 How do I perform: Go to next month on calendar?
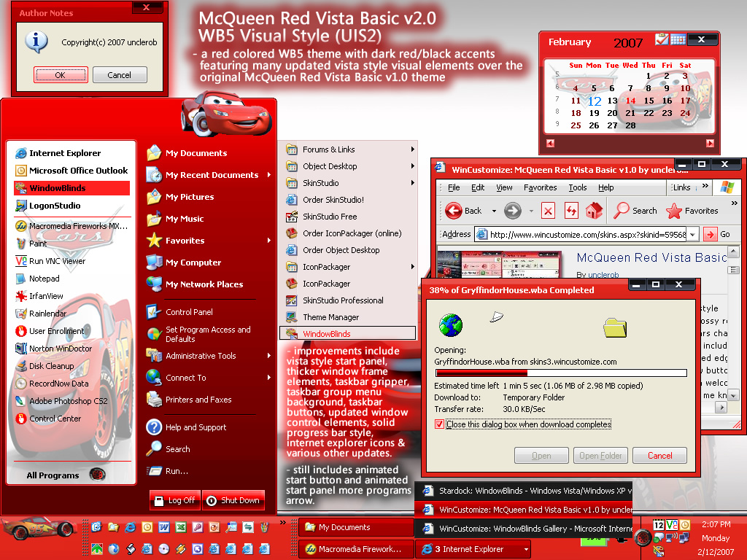(x=710, y=144)
